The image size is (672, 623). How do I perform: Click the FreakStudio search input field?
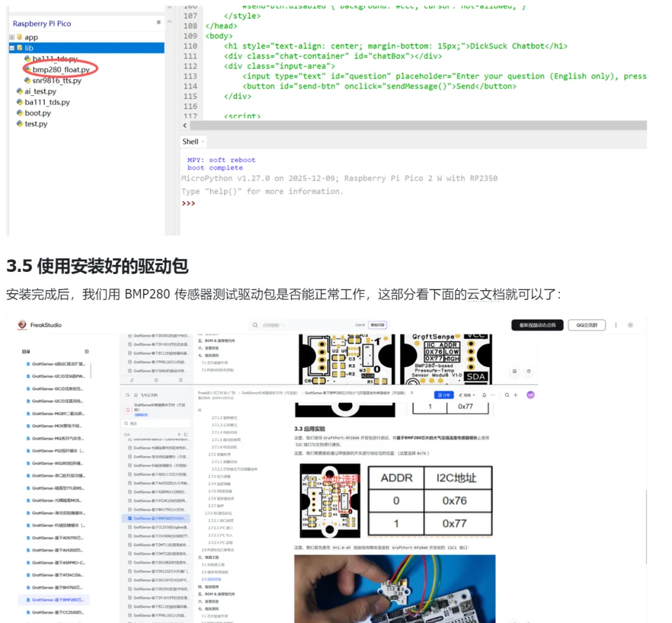pos(319,325)
